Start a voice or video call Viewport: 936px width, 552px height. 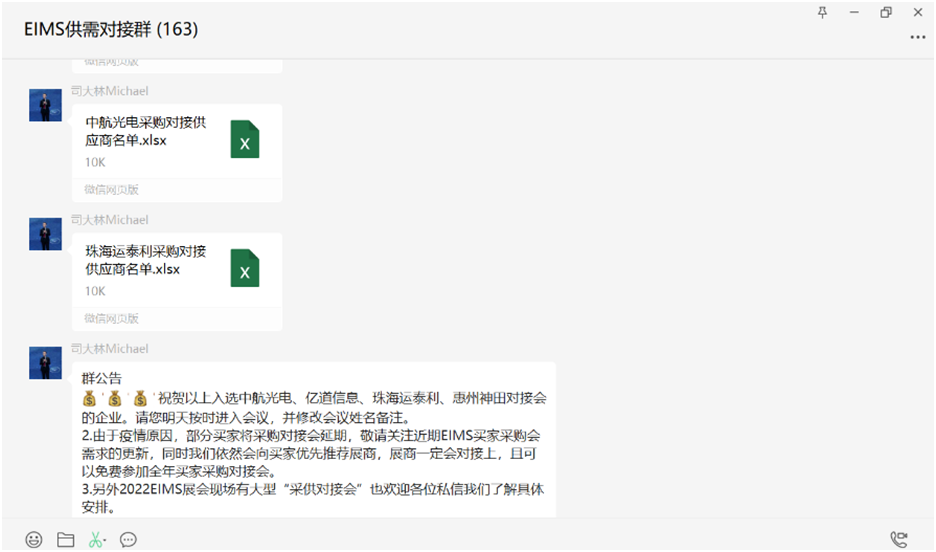pyautogui.click(x=898, y=539)
